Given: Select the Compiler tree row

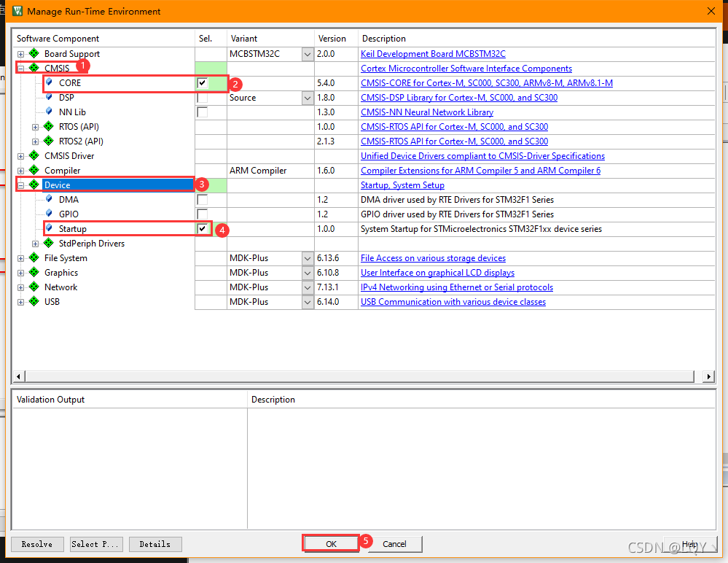Looking at the screenshot, I should pyautogui.click(x=62, y=171).
